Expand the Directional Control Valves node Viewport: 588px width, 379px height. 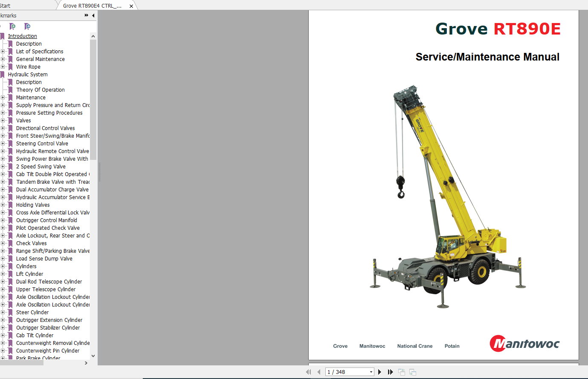tap(3, 128)
